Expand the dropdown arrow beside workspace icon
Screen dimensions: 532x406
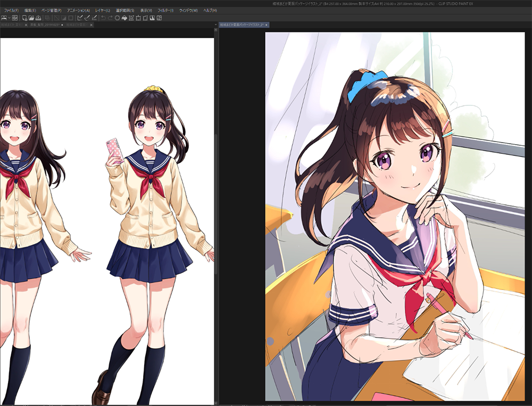pyautogui.click(x=9, y=18)
